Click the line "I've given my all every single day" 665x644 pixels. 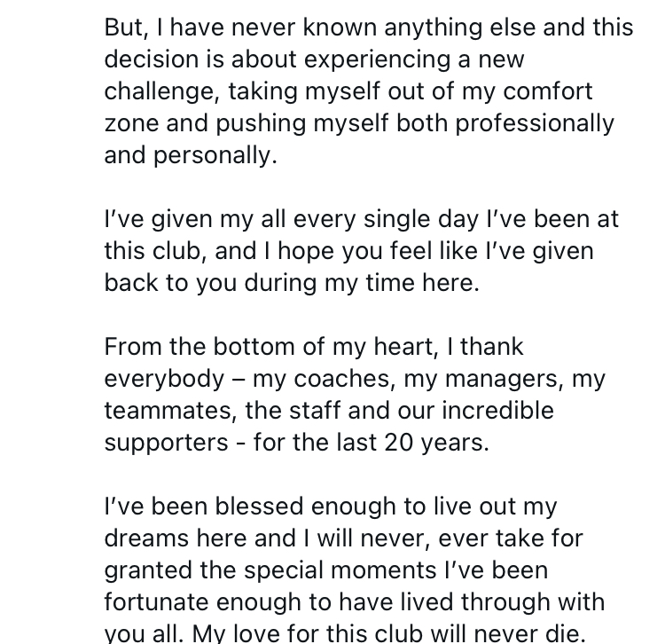coord(361,219)
